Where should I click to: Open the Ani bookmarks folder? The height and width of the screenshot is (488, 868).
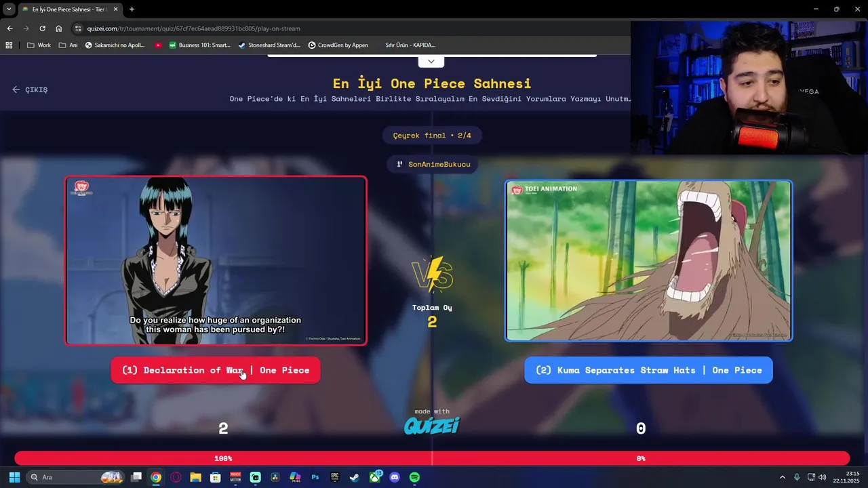pyautogui.click(x=68, y=45)
